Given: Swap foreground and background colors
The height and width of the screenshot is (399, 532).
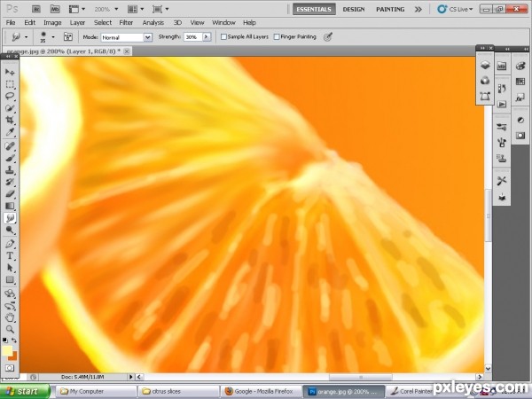Looking at the screenshot, I should coord(14,340).
